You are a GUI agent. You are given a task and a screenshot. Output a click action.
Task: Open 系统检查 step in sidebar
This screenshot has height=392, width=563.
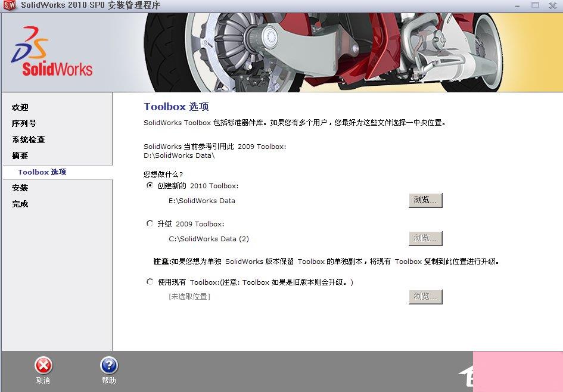[29, 139]
